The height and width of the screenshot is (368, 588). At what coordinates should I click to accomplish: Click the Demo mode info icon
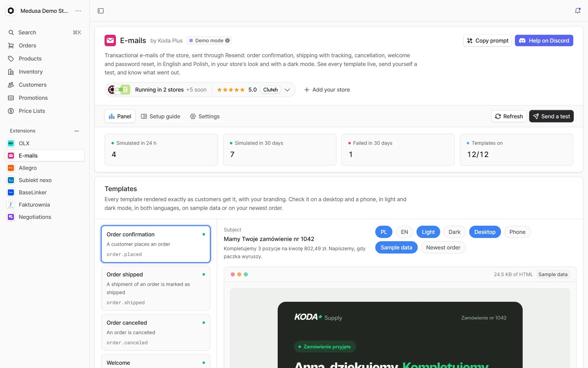point(228,41)
